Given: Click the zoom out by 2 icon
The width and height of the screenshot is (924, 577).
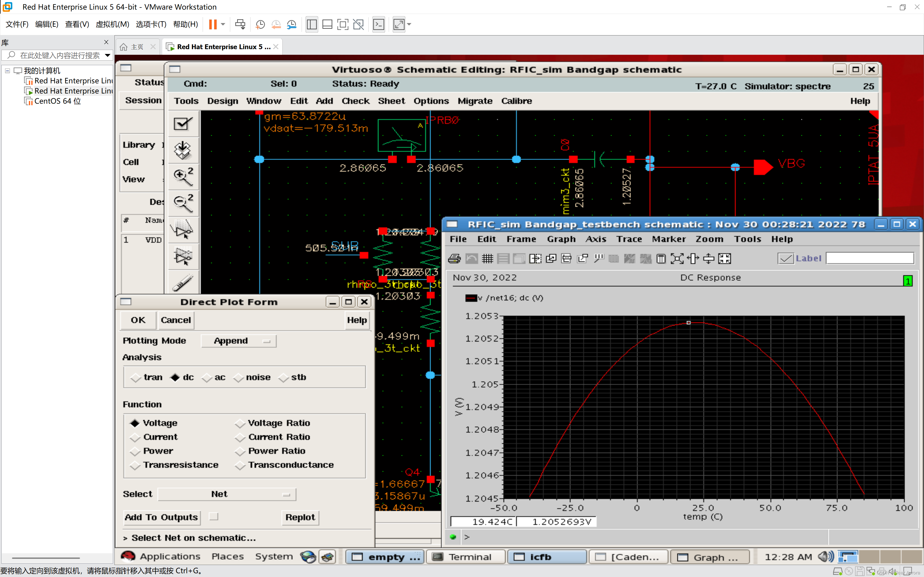Looking at the screenshot, I should point(183,203).
